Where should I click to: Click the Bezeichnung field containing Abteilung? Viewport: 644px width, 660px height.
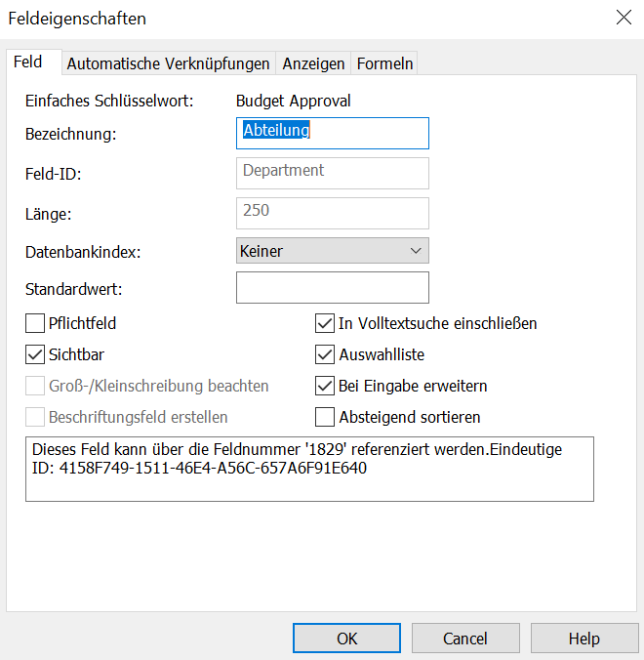(x=333, y=133)
